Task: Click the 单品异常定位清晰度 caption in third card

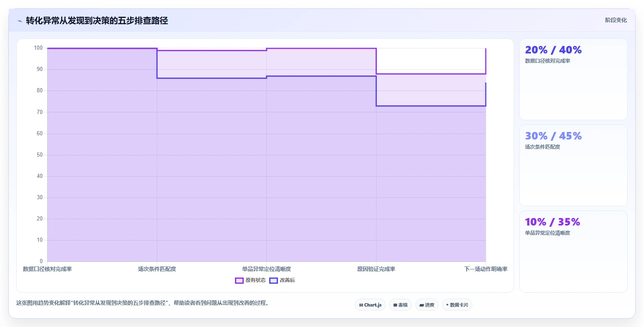Action: [x=548, y=233]
